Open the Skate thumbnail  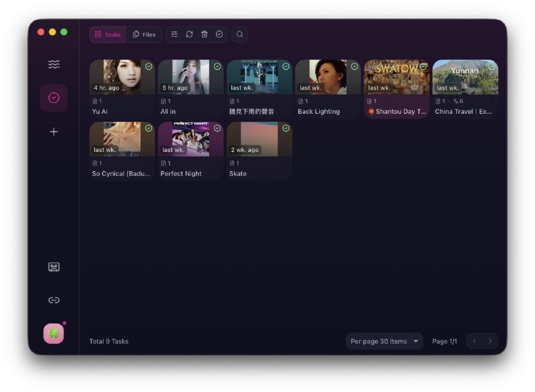tap(259, 139)
